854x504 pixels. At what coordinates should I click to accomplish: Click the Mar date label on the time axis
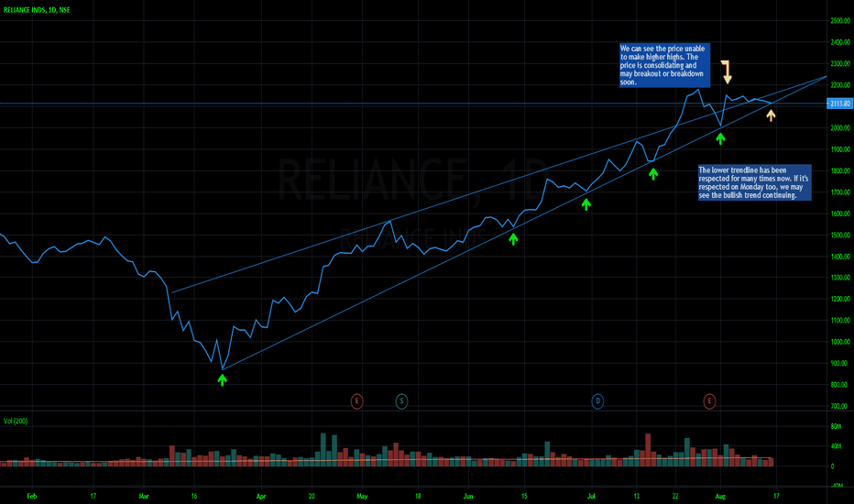coord(144,496)
